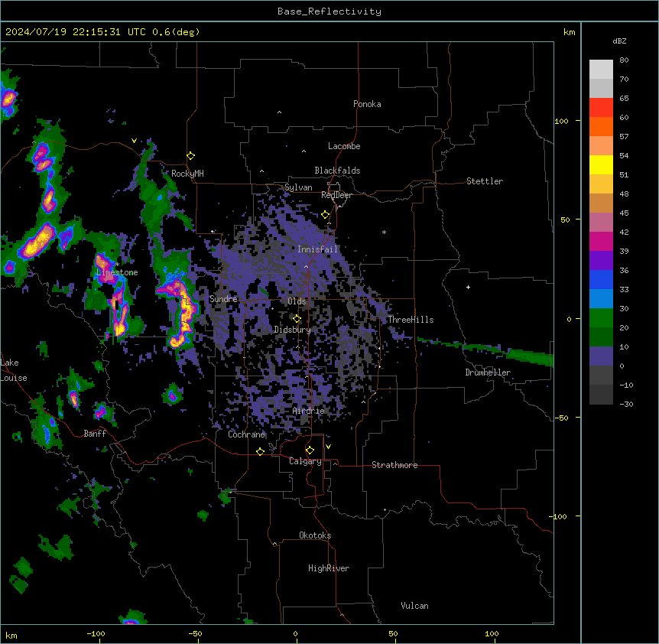Click the ThreeHills label

point(411,320)
